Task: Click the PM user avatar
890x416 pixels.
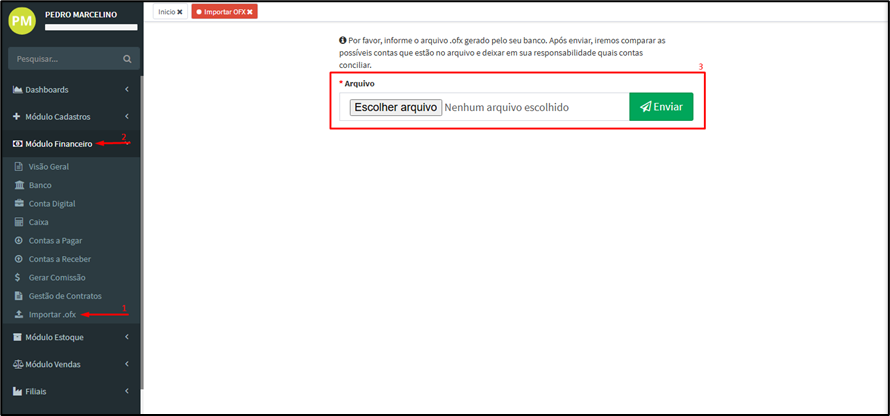Action: point(22,20)
